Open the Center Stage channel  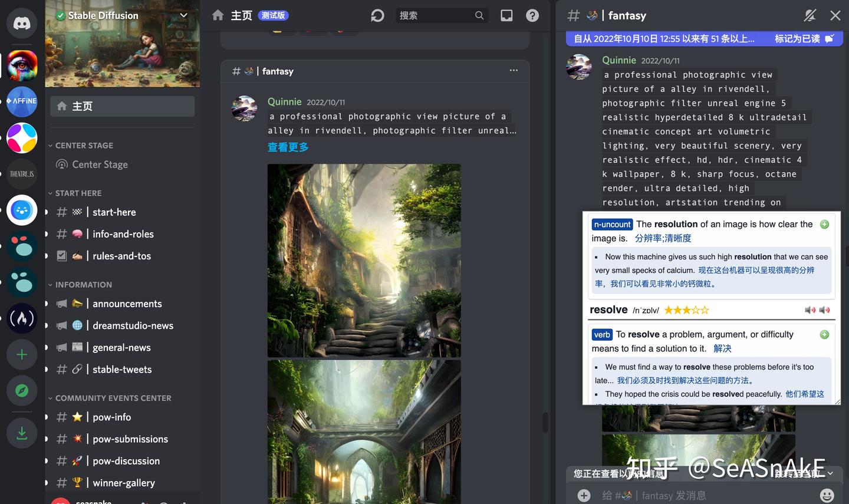point(122,164)
